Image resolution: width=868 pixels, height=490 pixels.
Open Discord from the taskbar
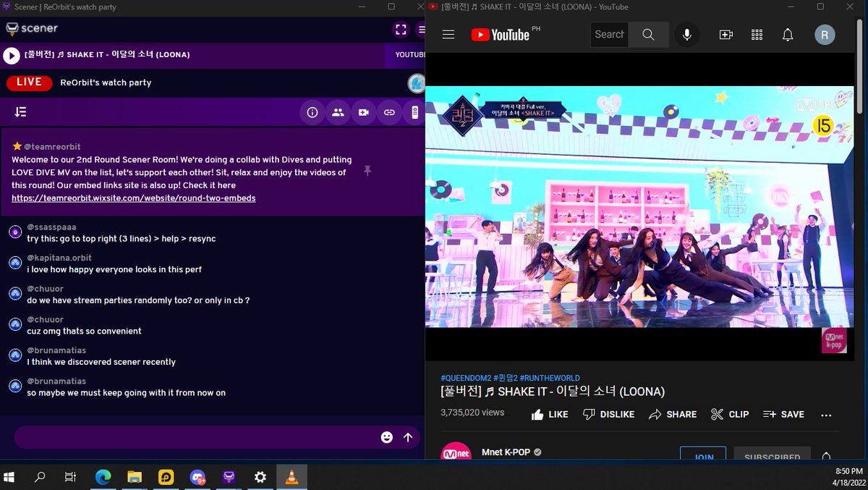click(x=197, y=477)
